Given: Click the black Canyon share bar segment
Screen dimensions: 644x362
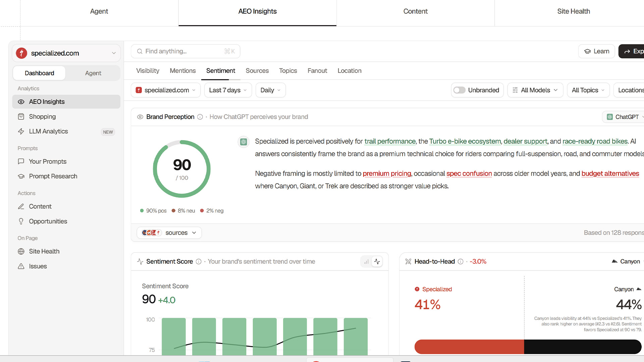Looking at the screenshot, I should click(x=583, y=347).
